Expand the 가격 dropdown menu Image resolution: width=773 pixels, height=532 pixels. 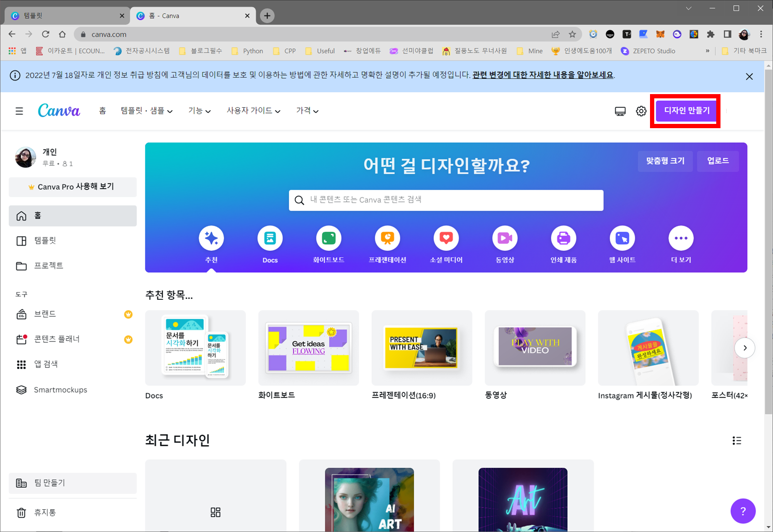coord(307,111)
